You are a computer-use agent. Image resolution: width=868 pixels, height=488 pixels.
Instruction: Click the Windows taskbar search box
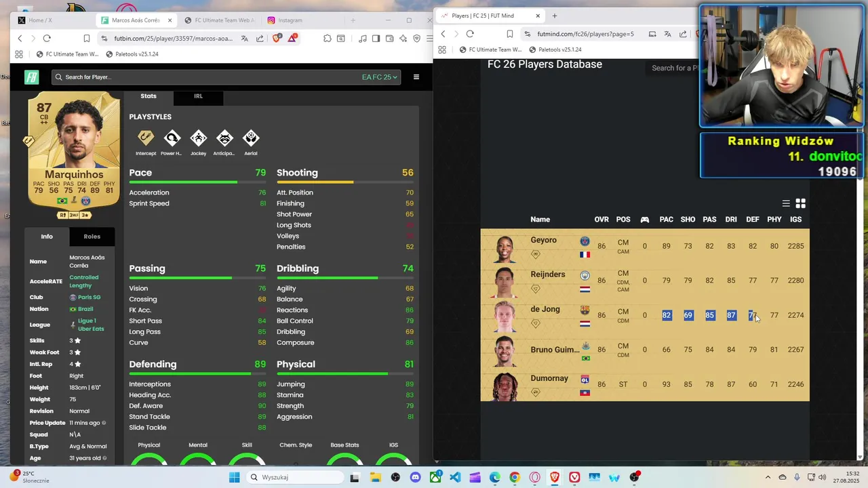click(294, 478)
